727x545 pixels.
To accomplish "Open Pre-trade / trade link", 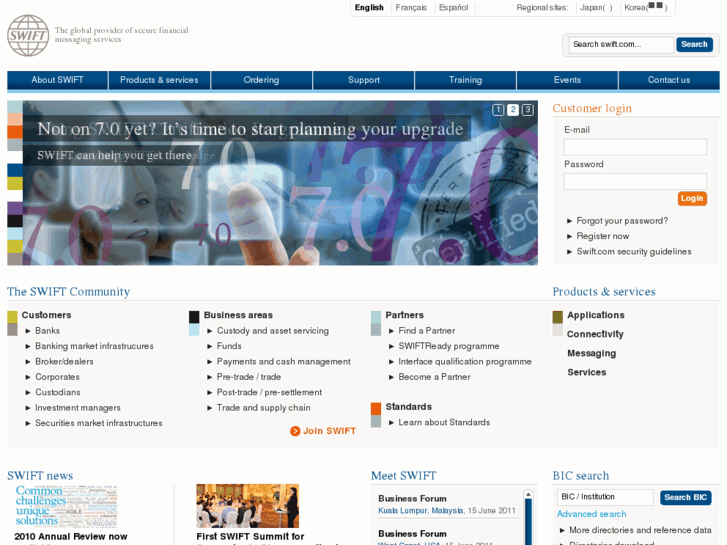I will click(249, 377).
